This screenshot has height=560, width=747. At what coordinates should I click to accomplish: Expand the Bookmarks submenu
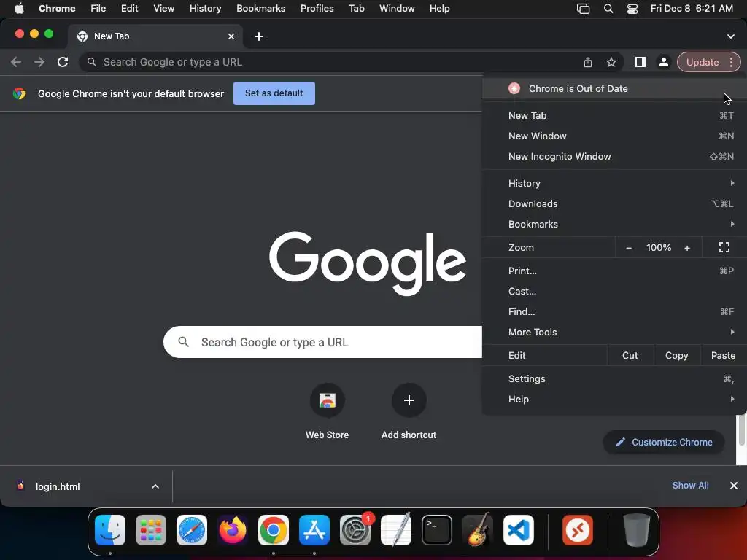[614, 225]
